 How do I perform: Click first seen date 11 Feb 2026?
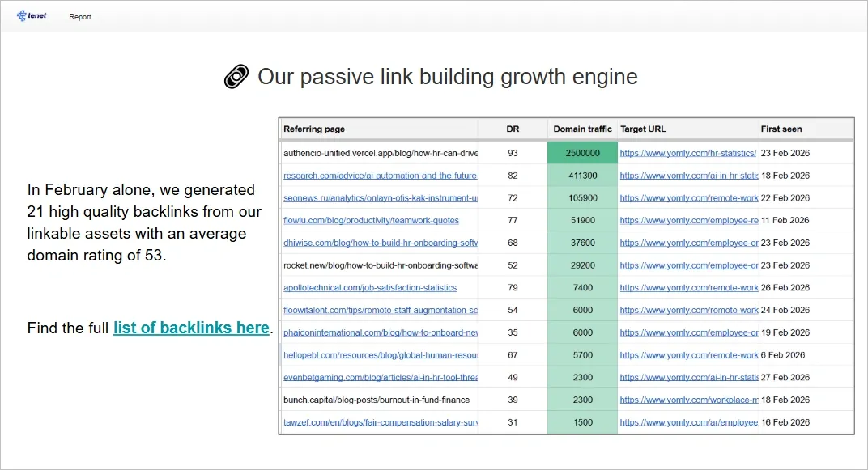click(785, 220)
